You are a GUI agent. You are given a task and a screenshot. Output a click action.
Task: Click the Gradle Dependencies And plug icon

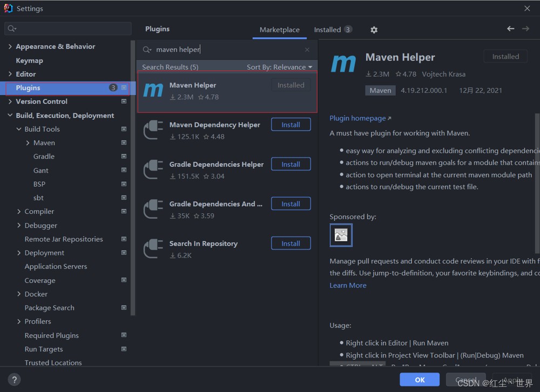click(153, 209)
